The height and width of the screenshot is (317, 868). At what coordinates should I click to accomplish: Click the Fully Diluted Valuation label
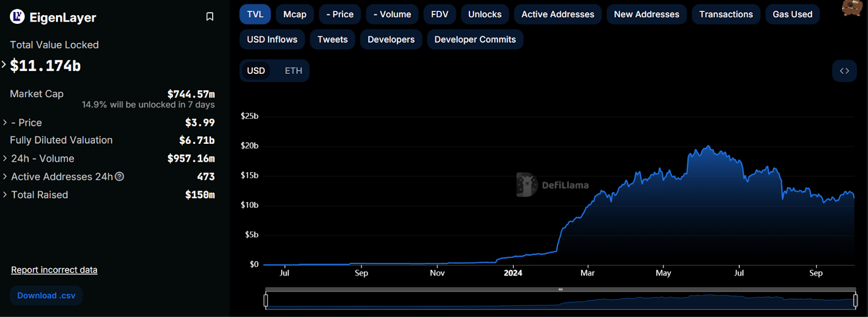pyautogui.click(x=61, y=140)
